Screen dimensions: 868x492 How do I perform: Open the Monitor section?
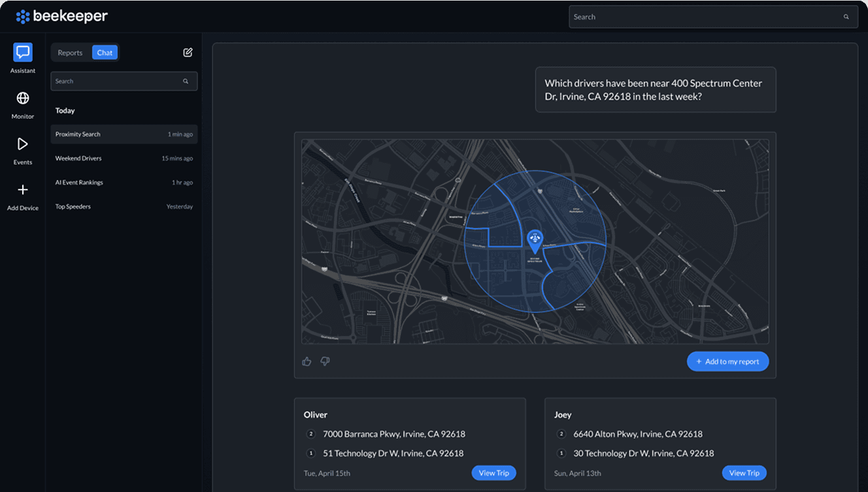22,105
